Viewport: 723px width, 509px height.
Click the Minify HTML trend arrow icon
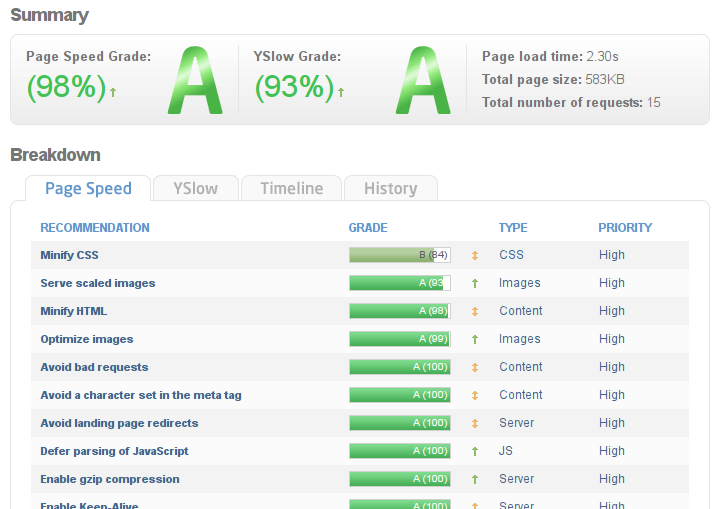click(474, 312)
